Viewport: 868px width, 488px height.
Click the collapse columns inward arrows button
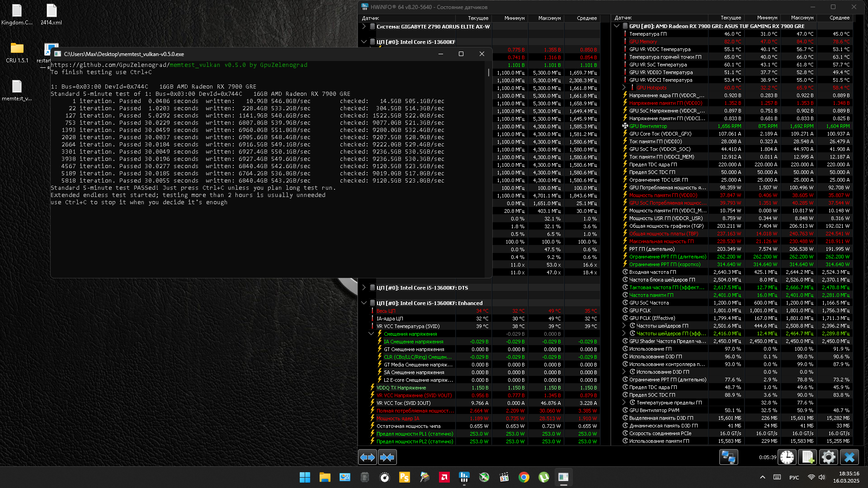pos(387,457)
